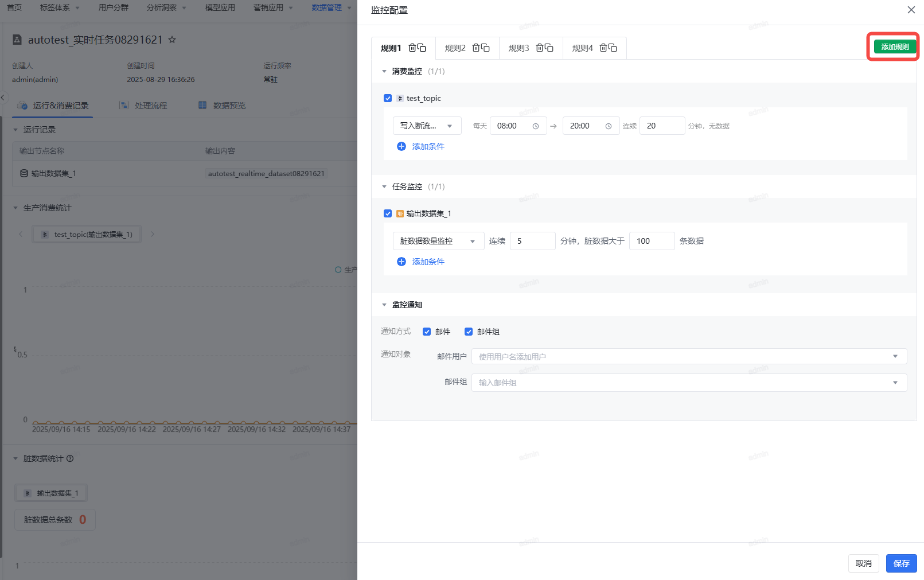
Task: Click the autotest_realtime_dataset08291621 output content cell
Action: tap(266, 173)
